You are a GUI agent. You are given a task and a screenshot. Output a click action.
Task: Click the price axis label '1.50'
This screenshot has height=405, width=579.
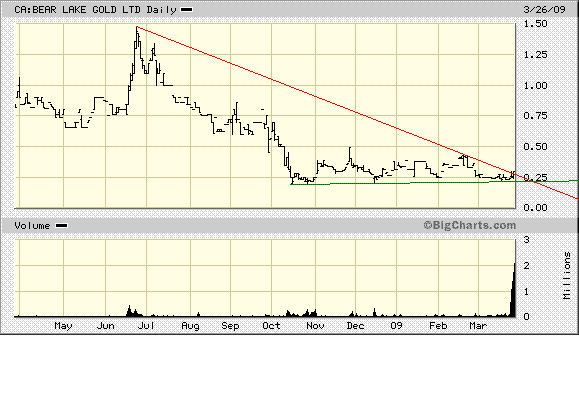coord(535,24)
